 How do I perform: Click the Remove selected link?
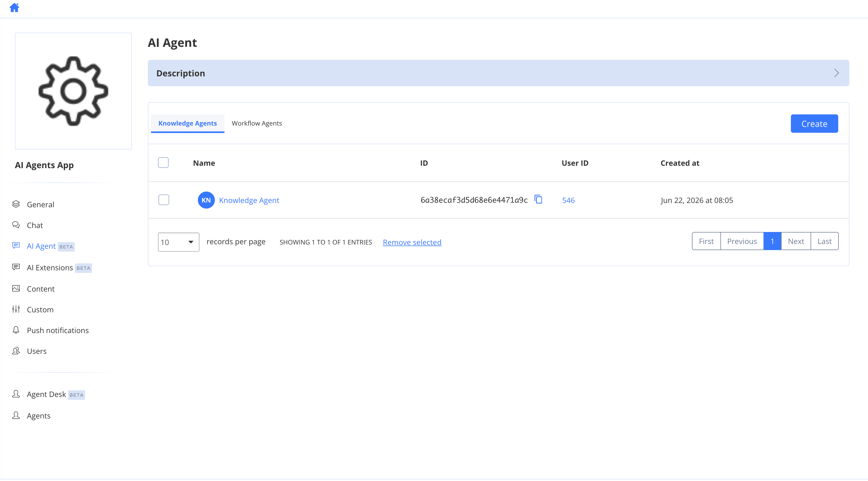(412, 242)
